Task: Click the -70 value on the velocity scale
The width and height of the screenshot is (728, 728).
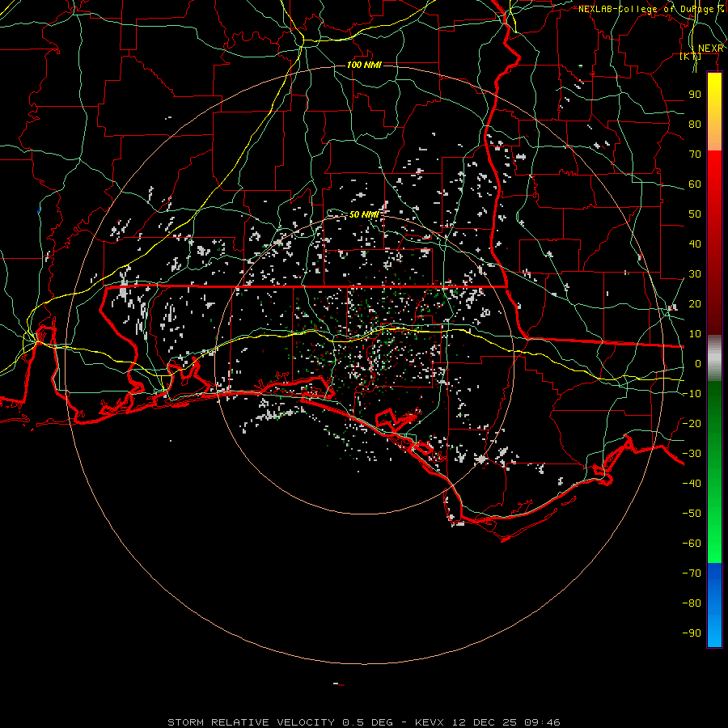Action: [x=692, y=574]
